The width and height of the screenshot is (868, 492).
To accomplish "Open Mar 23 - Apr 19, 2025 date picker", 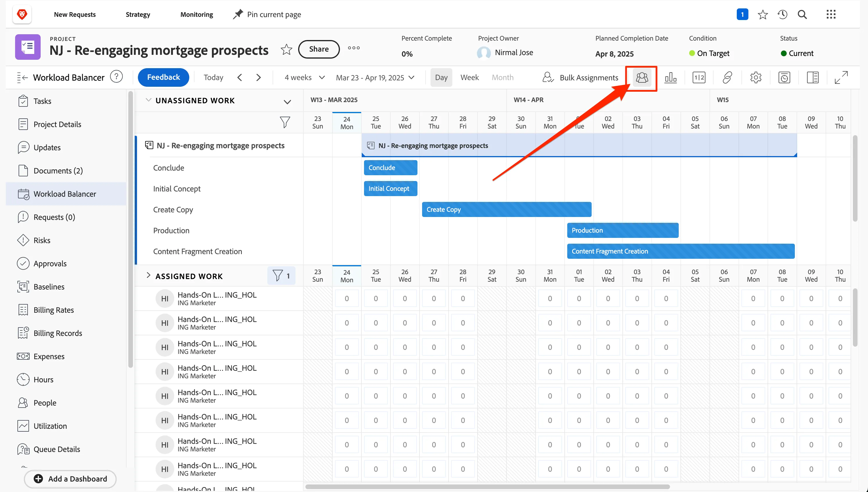I will tap(375, 78).
